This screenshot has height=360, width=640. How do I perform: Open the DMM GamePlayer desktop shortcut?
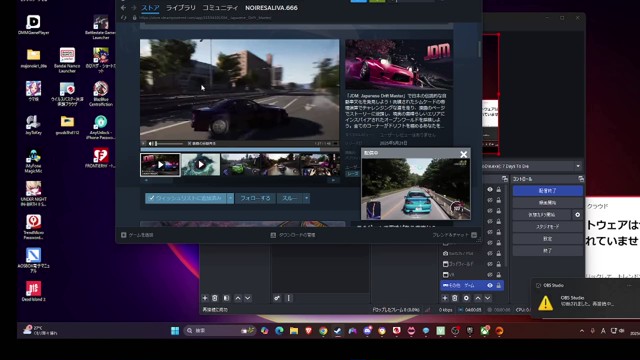click(33, 24)
